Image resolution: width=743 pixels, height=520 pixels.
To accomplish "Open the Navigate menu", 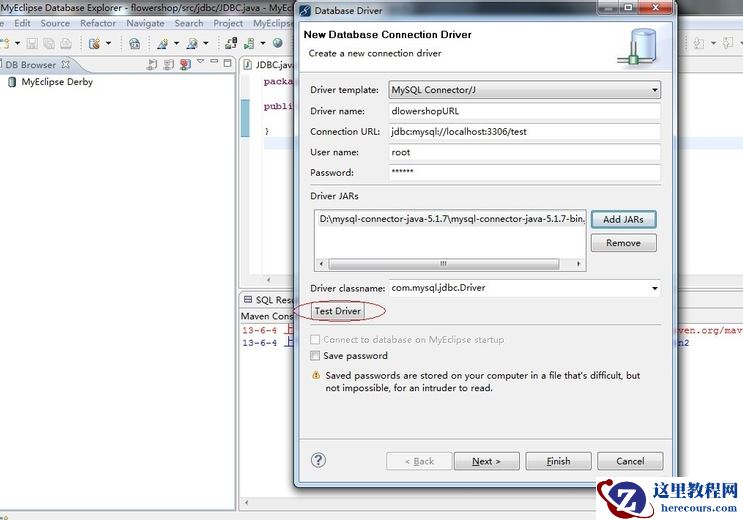I will pyautogui.click(x=145, y=23).
